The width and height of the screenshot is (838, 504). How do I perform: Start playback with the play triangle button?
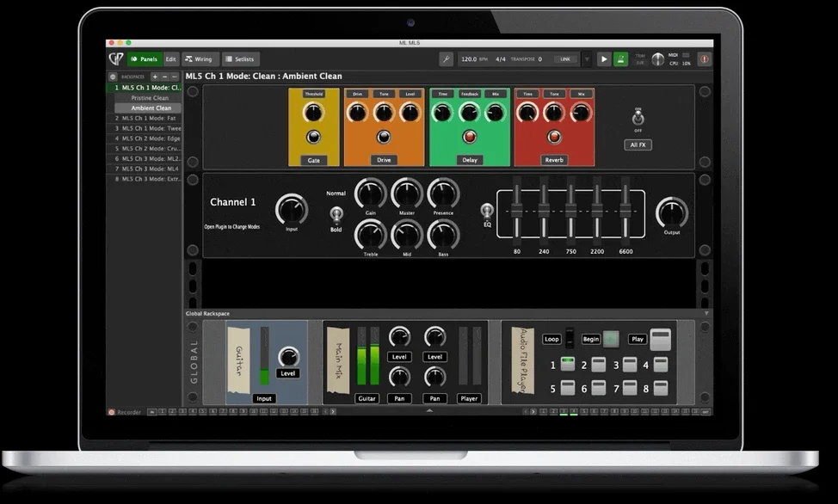point(604,59)
